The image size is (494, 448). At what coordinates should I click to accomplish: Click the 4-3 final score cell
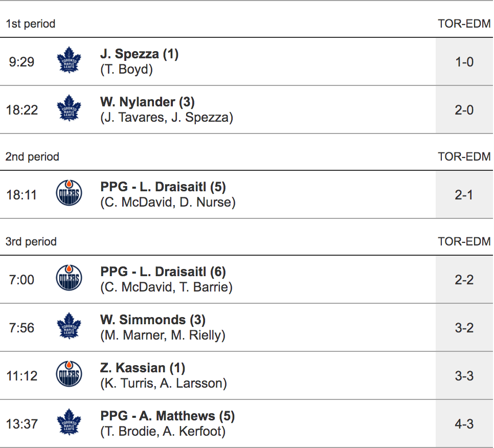coord(464,424)
